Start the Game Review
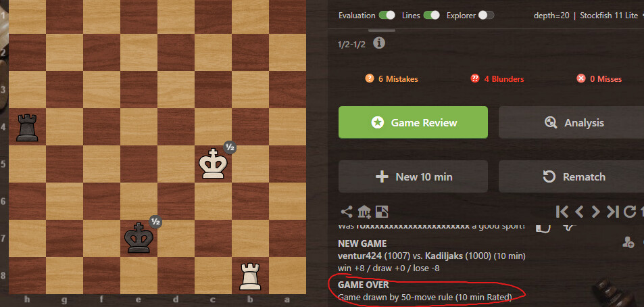 (x=413, y=122)
